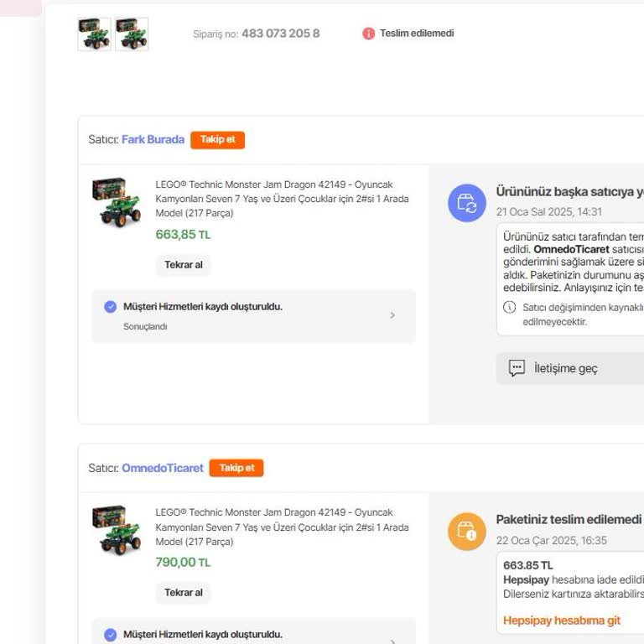This screenshot has height=644, width=644.
Task: Open 'Müşteri Hizmetleri kaydı oluşturuldu' row with Sonuçlandı
Action: tap(254, 316)
